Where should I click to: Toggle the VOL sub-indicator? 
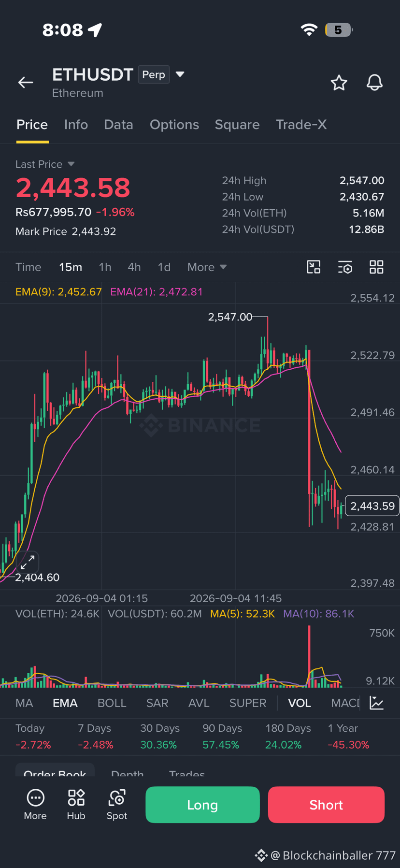299,703
